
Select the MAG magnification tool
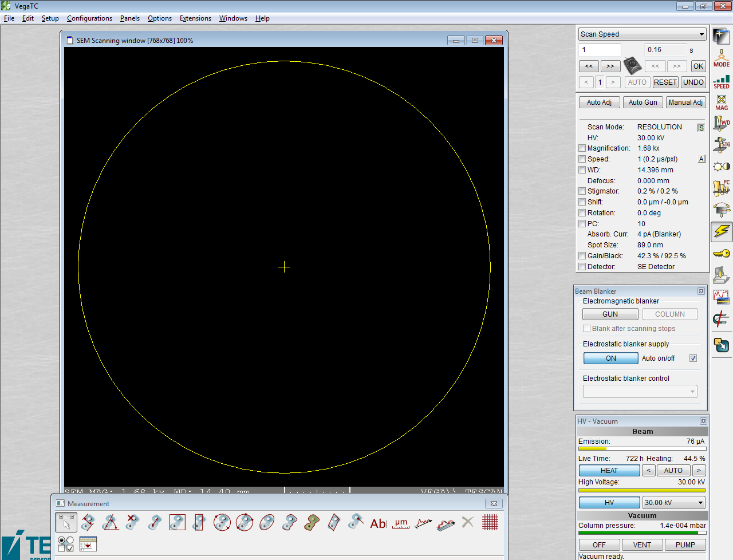click(721, 102)
